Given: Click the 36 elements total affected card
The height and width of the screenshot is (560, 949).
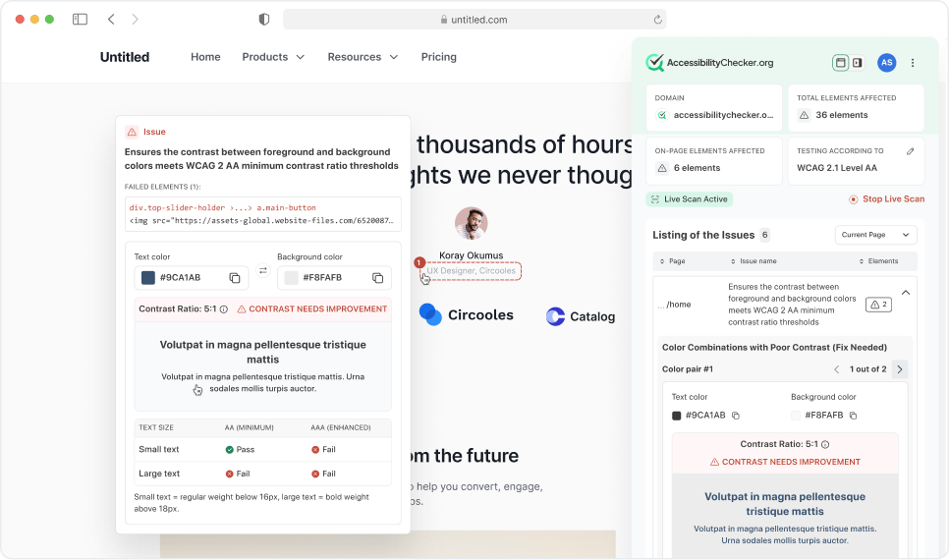Looking at the screenshot, I should (856, 108).
